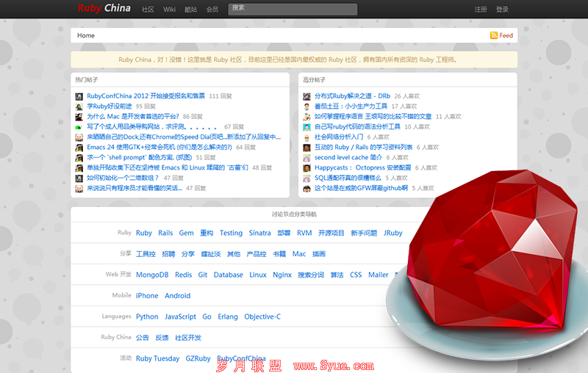Open the Redis node
Screen dimensions: 588x373
click(183, 275)
